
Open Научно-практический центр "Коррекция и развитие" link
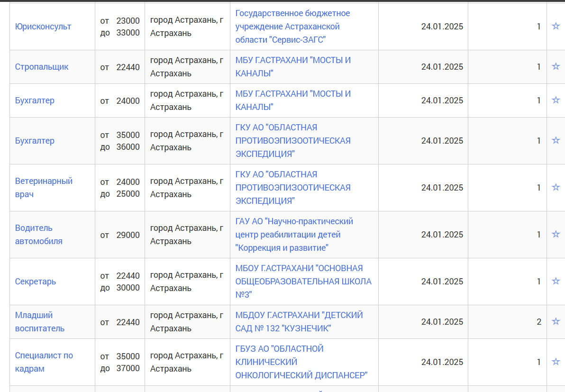294,234
